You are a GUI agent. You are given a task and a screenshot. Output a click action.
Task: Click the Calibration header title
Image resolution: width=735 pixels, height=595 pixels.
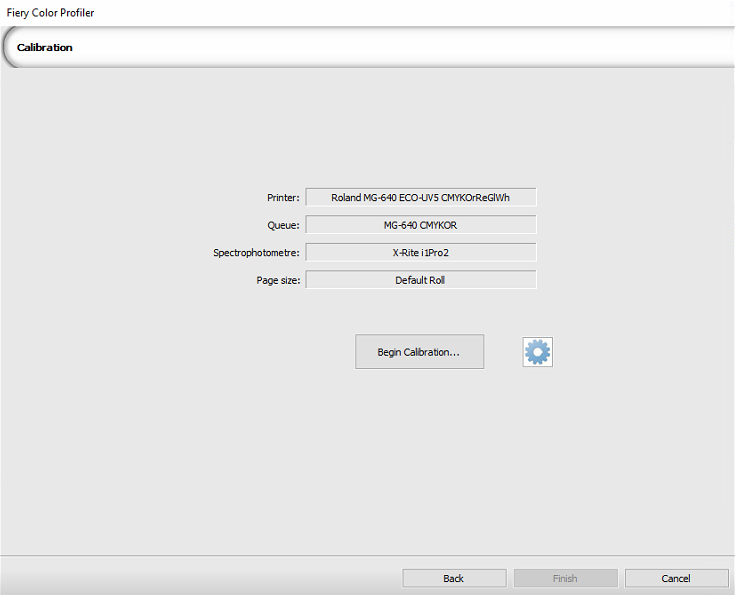(45, 47)
